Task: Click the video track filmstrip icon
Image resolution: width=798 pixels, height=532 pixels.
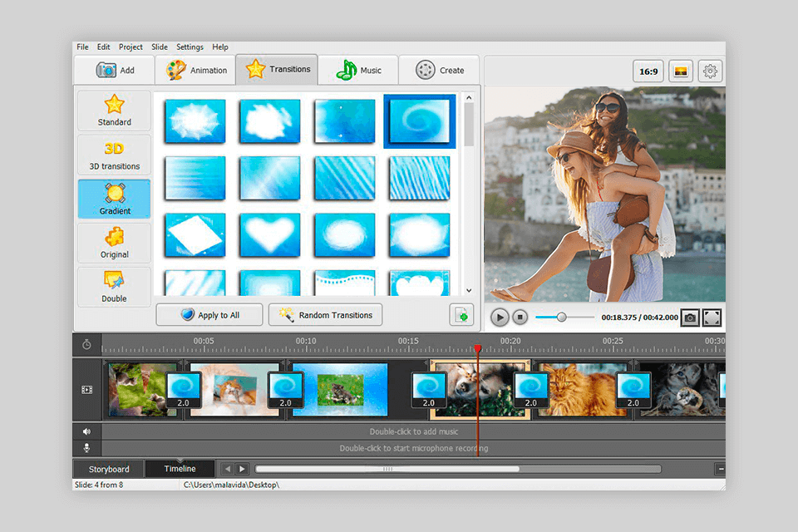Action: coord(87,390)
